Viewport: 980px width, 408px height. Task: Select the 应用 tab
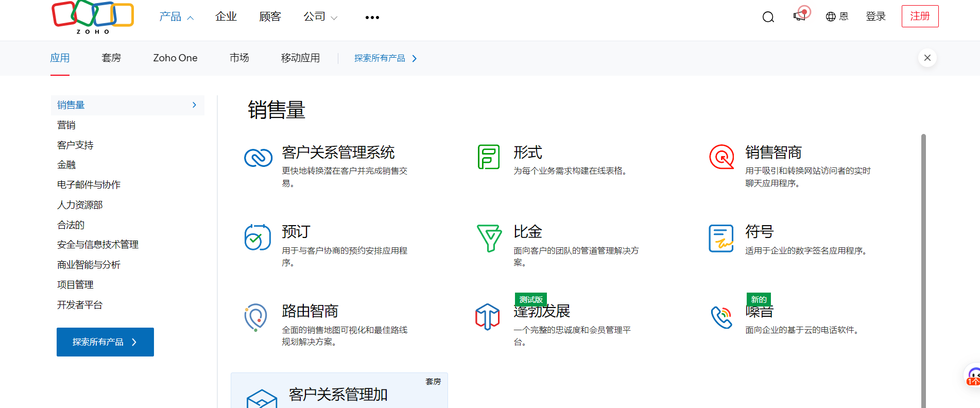point(60,58)
